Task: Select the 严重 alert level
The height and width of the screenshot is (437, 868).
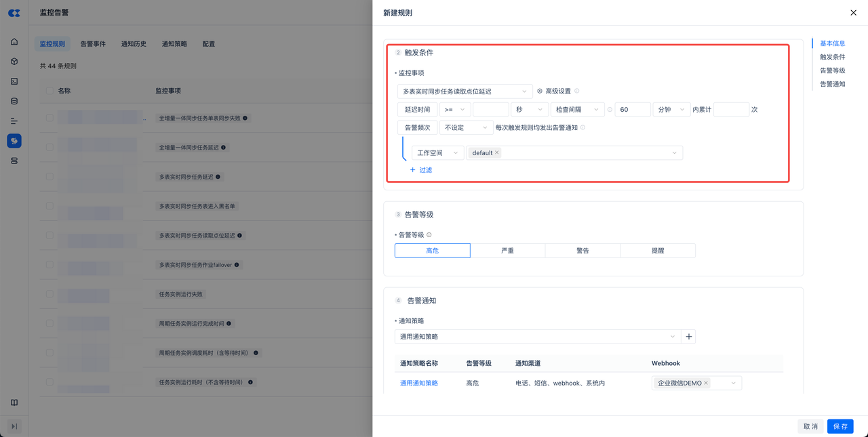Action: coord(507,251)
